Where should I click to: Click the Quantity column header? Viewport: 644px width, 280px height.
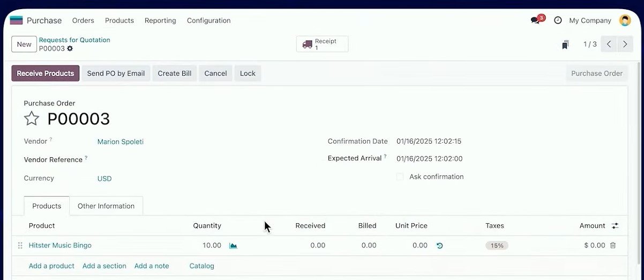point(207,226)
